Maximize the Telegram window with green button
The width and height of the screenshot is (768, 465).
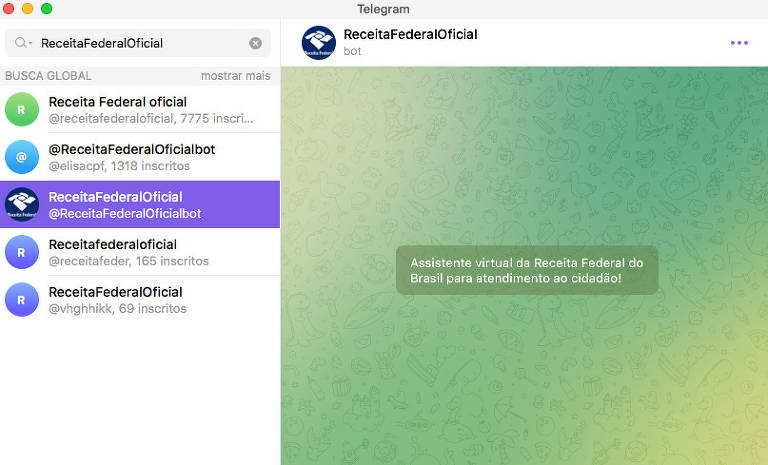coord(47,8)
